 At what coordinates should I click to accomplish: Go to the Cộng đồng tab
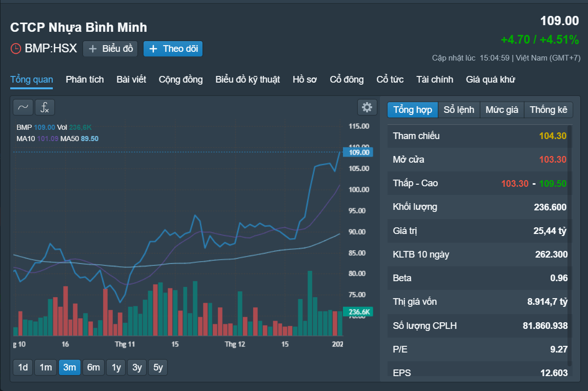coord(181,80)
